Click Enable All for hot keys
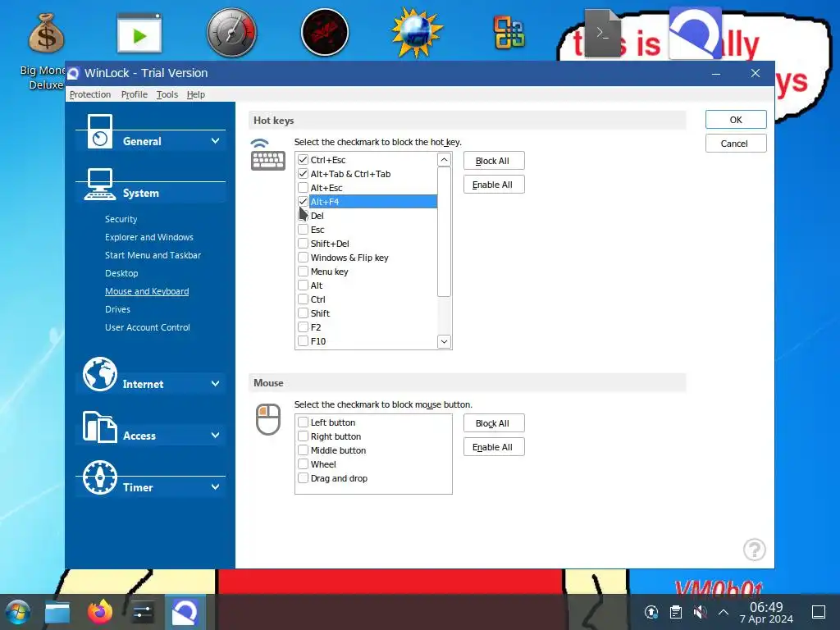 [x=494, y=185]
